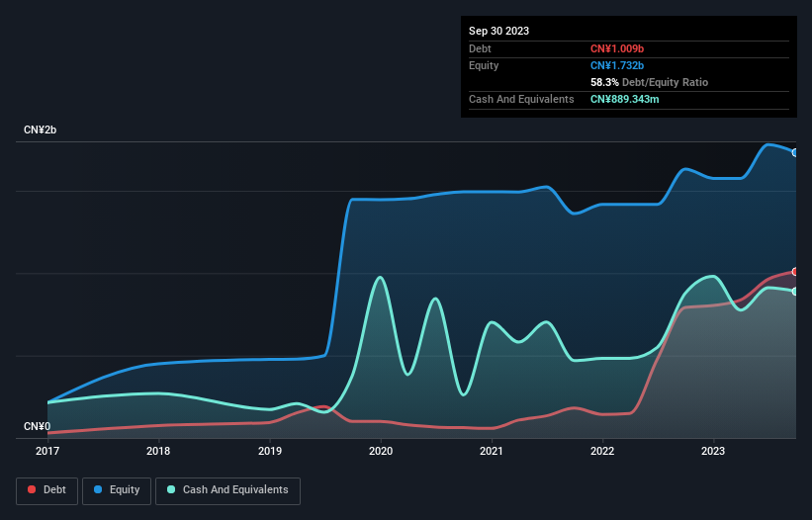Click the 2017 x-axis label
The width and height of the screenshot is (812, 520).
[x=47, y=452]
